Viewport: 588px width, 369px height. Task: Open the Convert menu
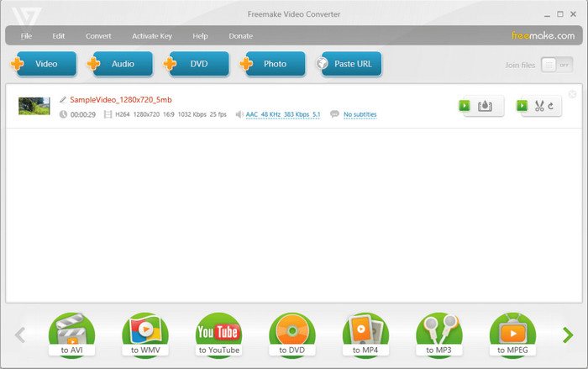click(x=98, y=36)
